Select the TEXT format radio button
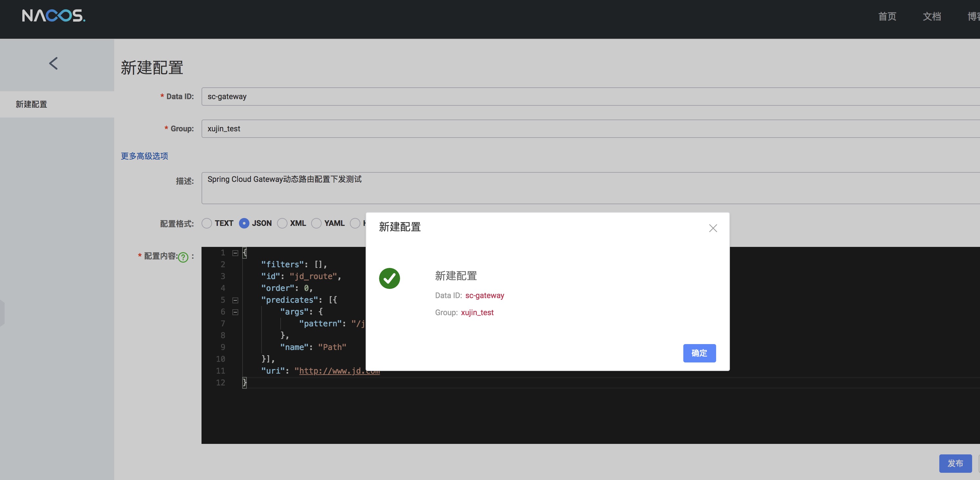Viewport: 980px width, 480px height. click(x=206, y=223)
